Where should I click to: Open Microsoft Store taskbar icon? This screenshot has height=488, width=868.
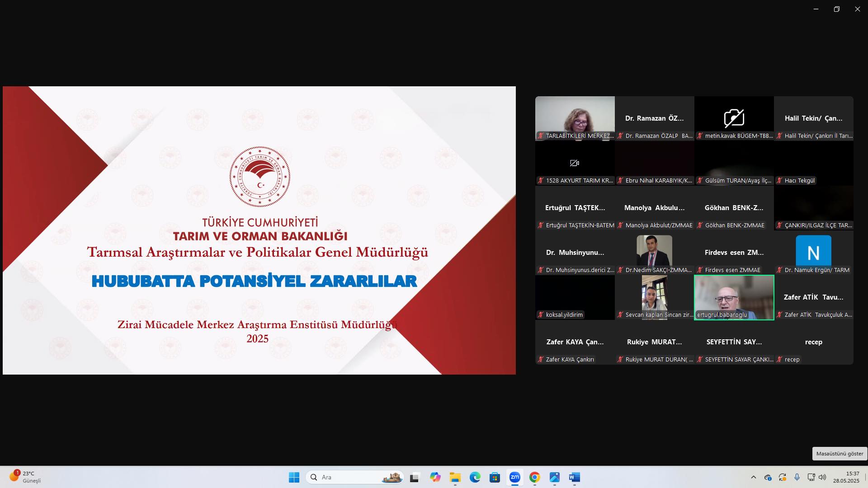tap(495, 477)
